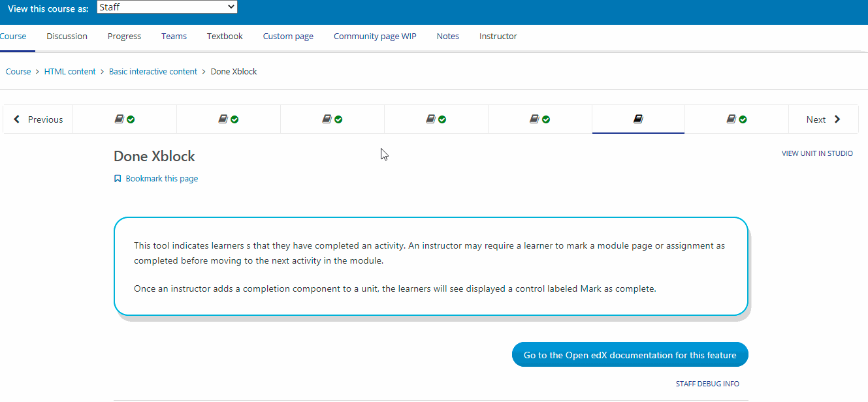This screenshot has height=402, width=868.
Task: Click HTML content in the breadcrumb
Action: (70, 72)
